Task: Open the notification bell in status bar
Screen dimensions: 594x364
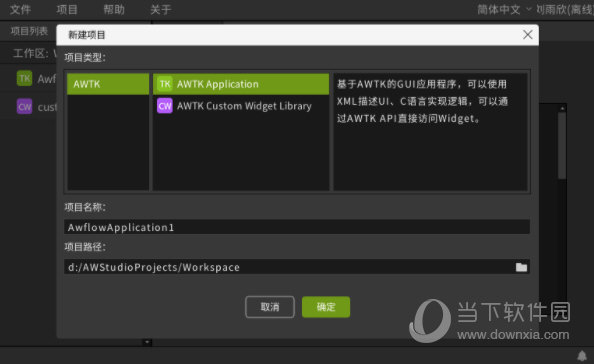Action: (582, 355)
